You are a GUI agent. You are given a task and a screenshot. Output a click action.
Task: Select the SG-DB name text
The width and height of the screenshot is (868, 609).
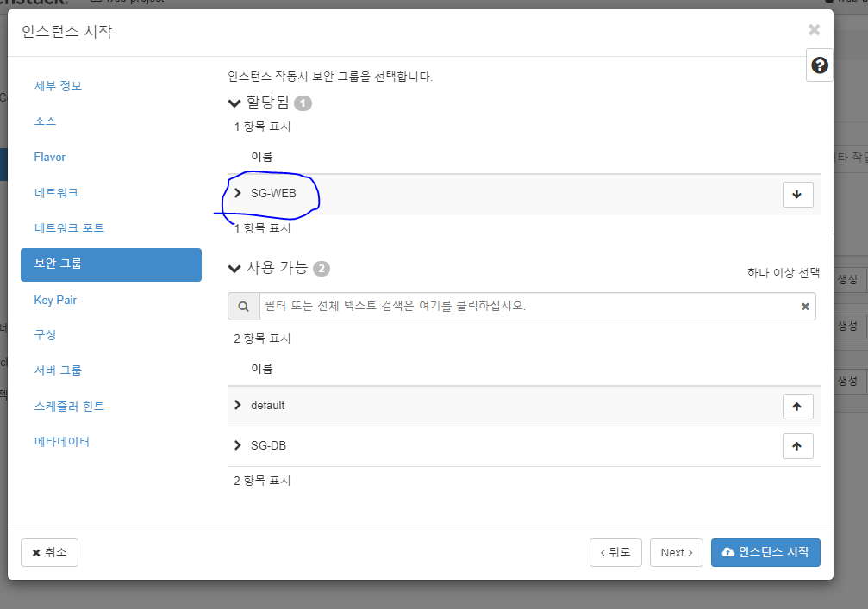(268, 445)
